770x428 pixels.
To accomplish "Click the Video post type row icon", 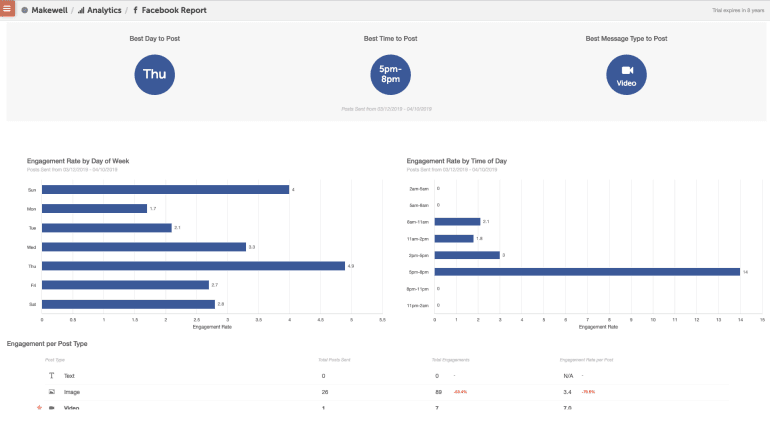I will pyautogui.click(x=51, y=408).
